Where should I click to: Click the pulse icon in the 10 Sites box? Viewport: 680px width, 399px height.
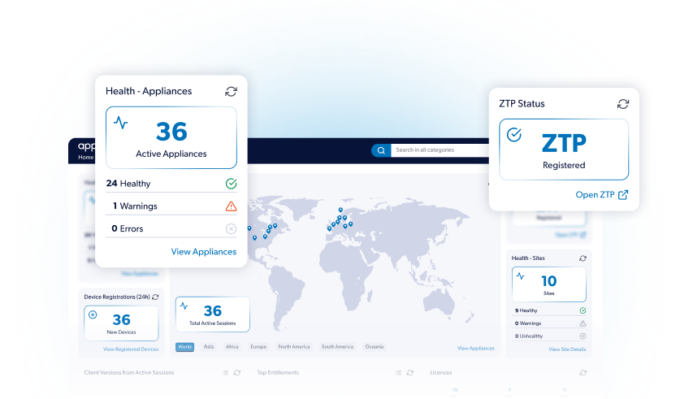(520, 276)
